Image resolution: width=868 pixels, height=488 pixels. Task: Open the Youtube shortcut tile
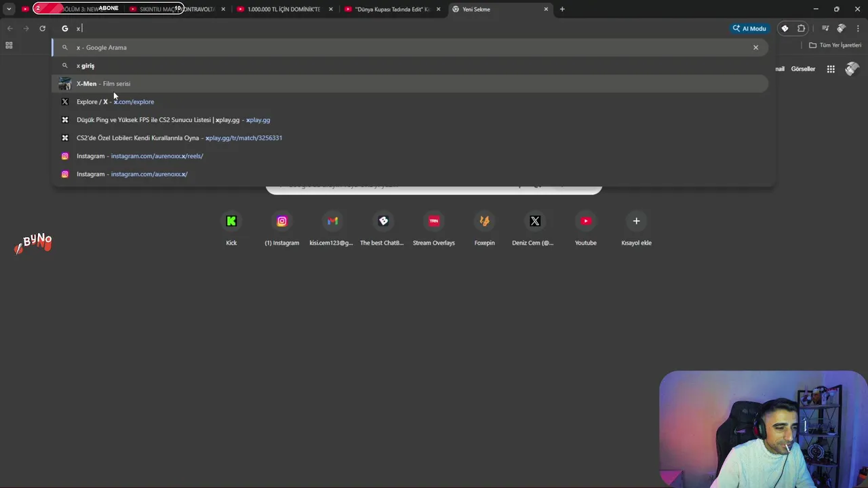(x=586, y=229)
